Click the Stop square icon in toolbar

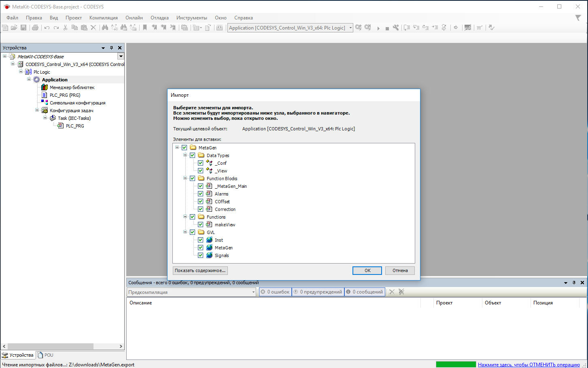[x=387, y=28]
